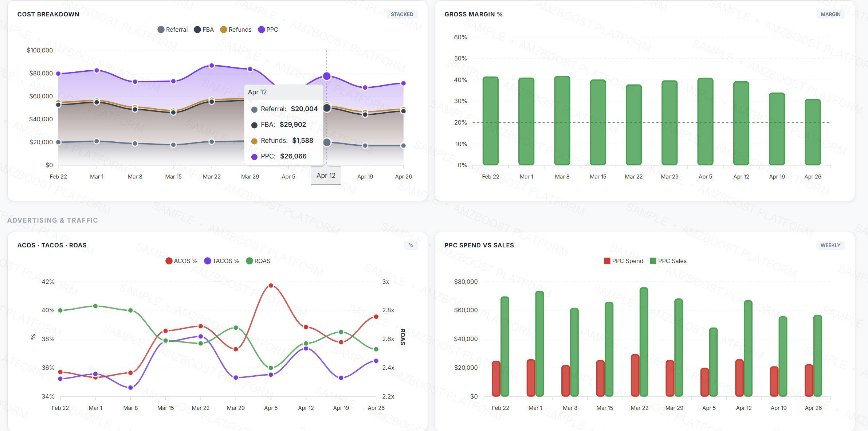Select the Mar 22 PPC Spend red bar
This screenshot has width=868, height=431.
click(635, 375)
